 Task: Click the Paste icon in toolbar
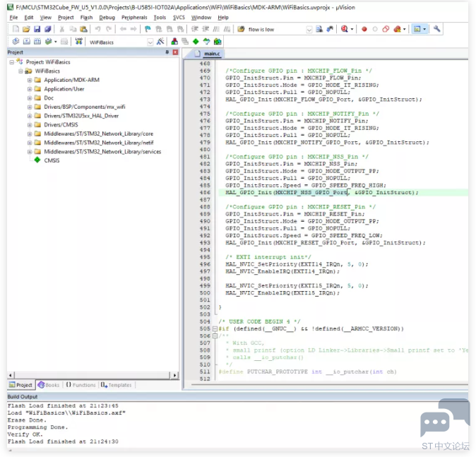[83, 29]
